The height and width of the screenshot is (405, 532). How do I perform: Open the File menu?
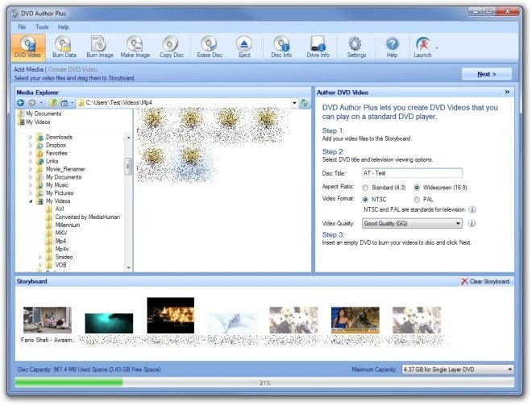coord(22,27)
